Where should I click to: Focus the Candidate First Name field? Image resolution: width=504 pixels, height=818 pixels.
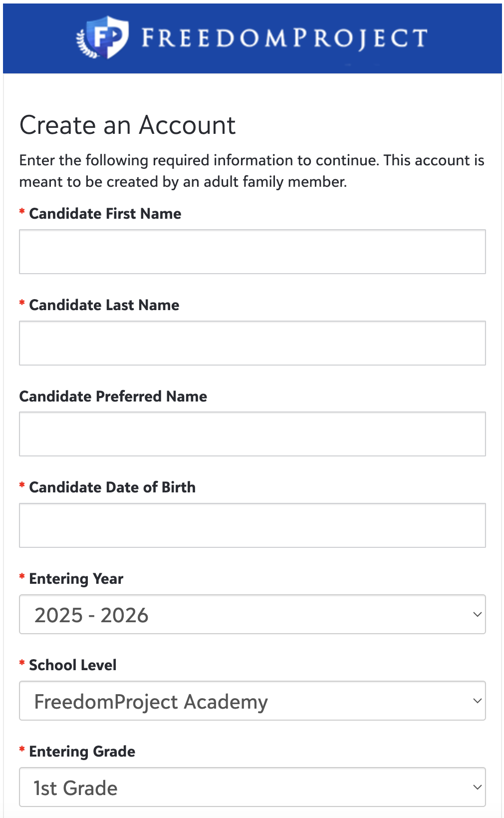(x=252, y=252)
